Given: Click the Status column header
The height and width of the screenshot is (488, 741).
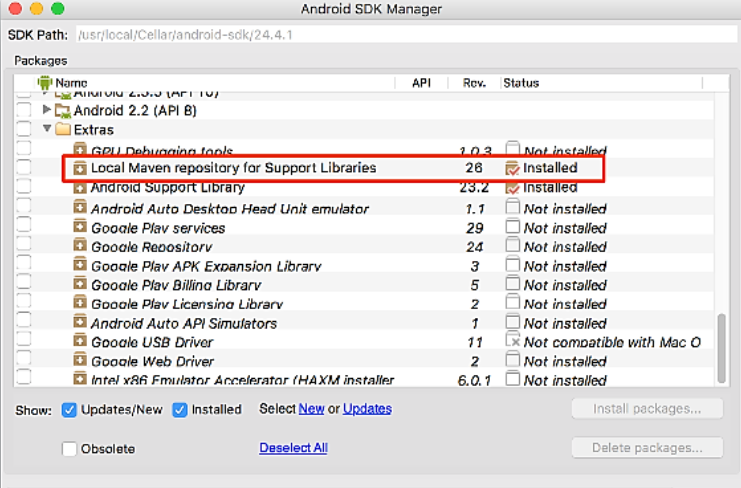Looking at the screenshot, I should click(x=520, y=83).
